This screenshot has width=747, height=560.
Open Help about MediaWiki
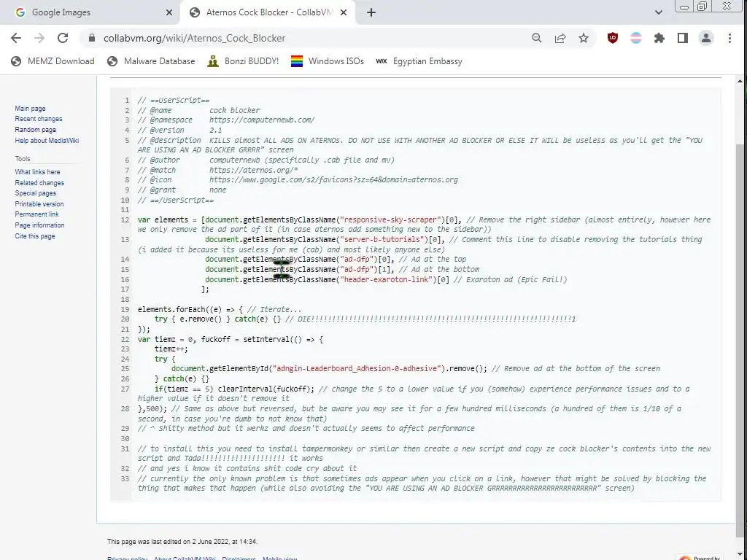pyautogui.click(x=47, y=141)
